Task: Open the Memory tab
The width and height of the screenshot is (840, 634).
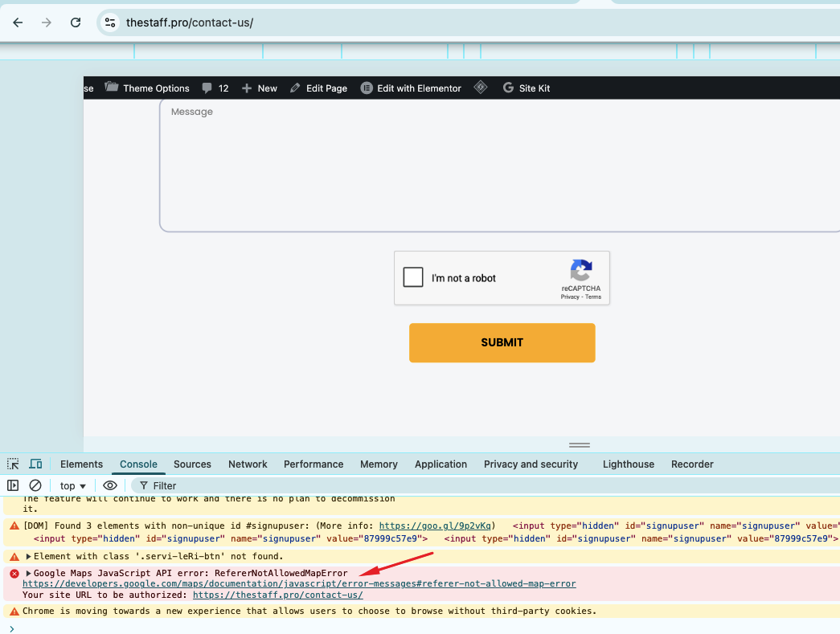Action: [x=379, y=464]
